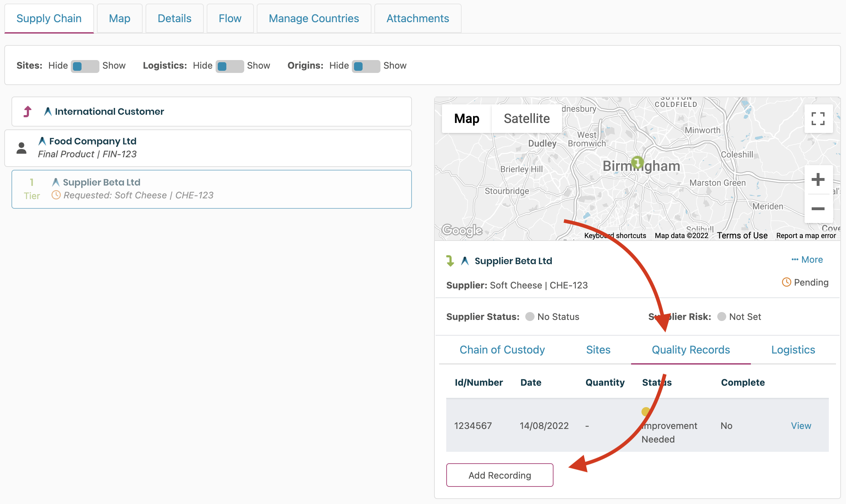Toggle the Sites visibility switch
Image resolution: width=846 pixels, height=504 pixels.
[85, 66]
